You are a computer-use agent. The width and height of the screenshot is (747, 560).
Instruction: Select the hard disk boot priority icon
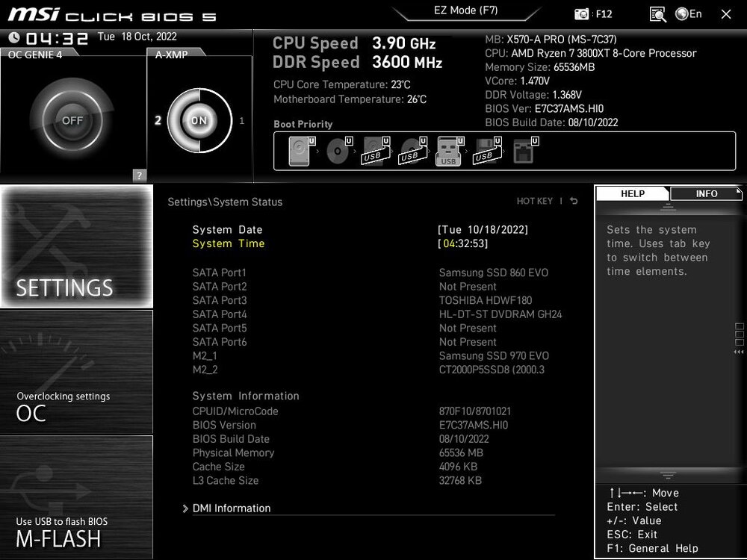coord(298,152)
